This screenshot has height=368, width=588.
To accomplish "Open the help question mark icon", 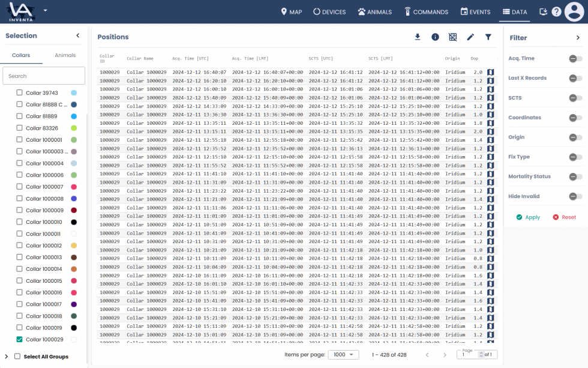I will 556,12.
